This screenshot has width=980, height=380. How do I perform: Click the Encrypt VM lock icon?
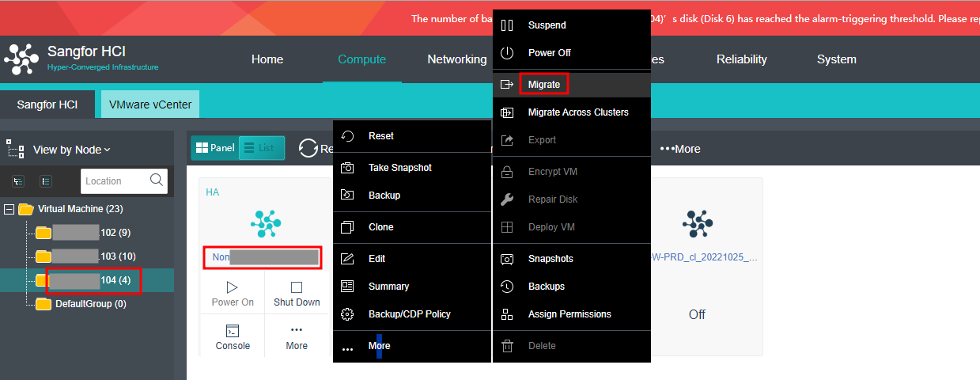point(507,172)
